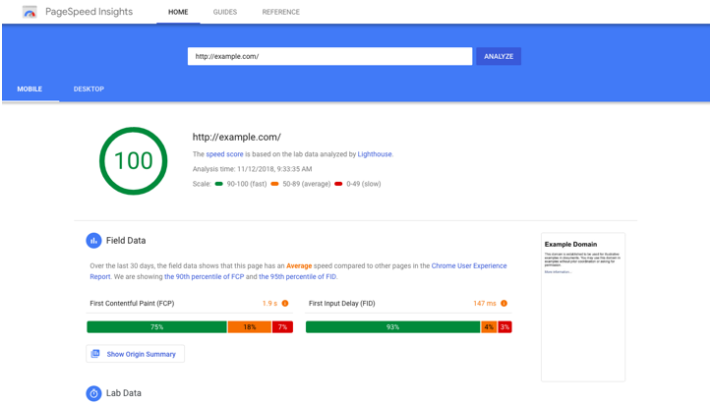Click the Lab Data heading
This screenshot has width=728, height=415.
click(124, 393)
